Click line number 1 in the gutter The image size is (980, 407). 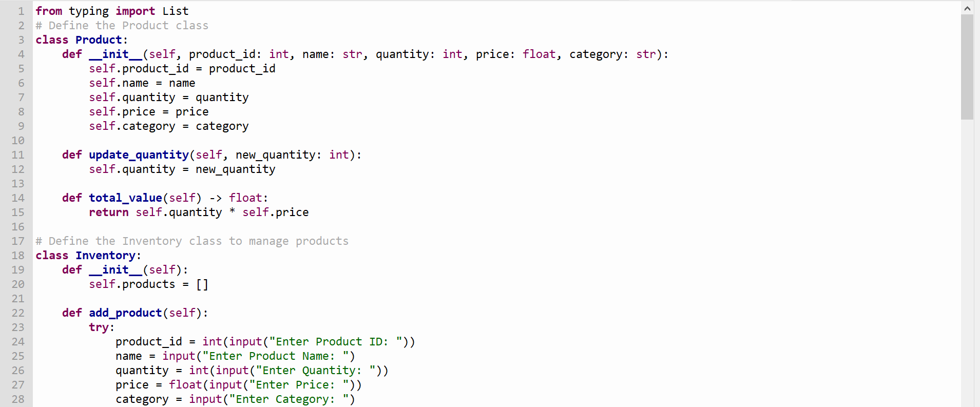point(21,11)
